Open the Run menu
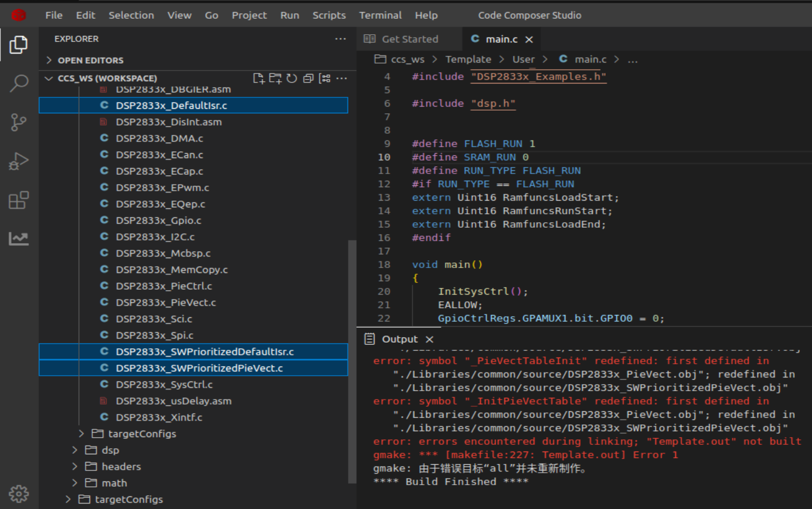The height and width of the screenshot is (509, 812). pos(289,15)
